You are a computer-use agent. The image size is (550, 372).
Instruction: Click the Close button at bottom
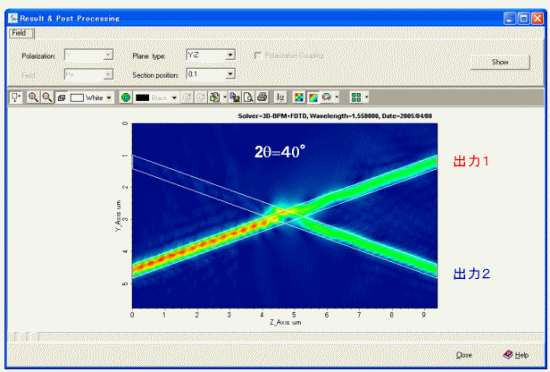[x=464, y=355]
